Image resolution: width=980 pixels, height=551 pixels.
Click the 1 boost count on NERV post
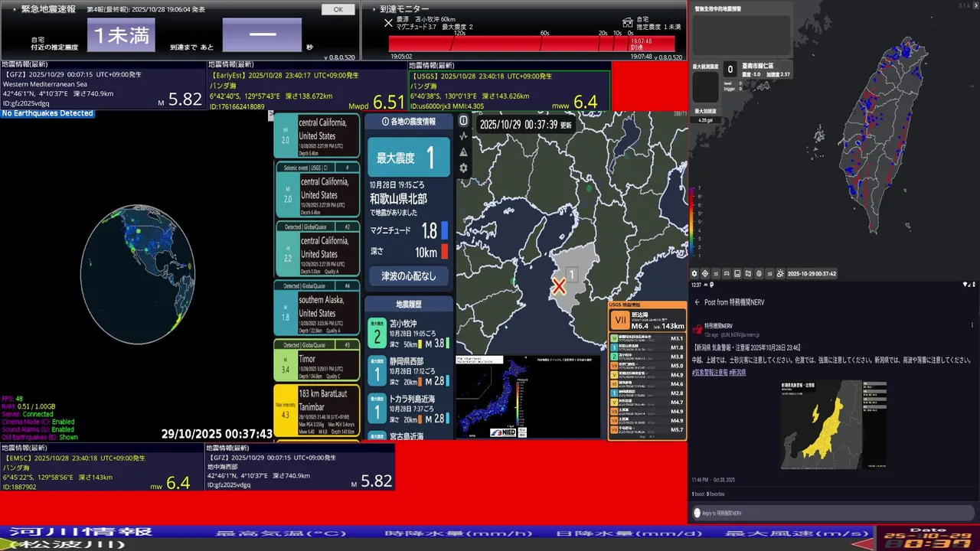(699, 494)
